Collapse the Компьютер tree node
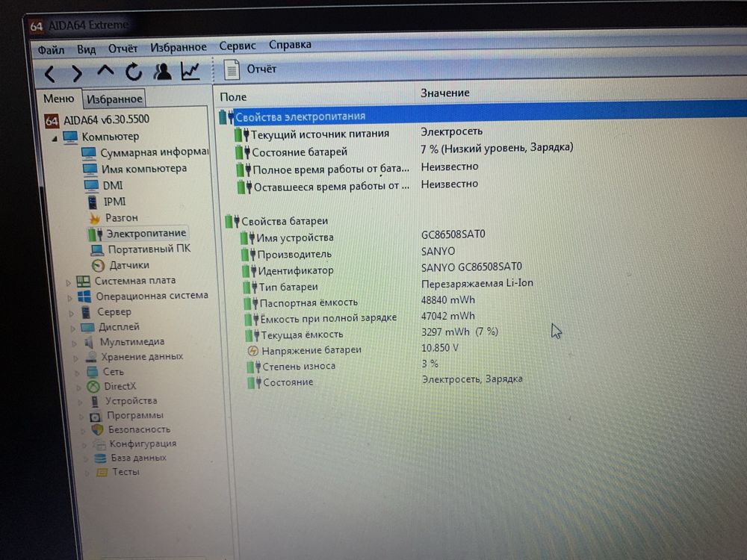Screen dimensions: 747x560 tap(55, 139)
